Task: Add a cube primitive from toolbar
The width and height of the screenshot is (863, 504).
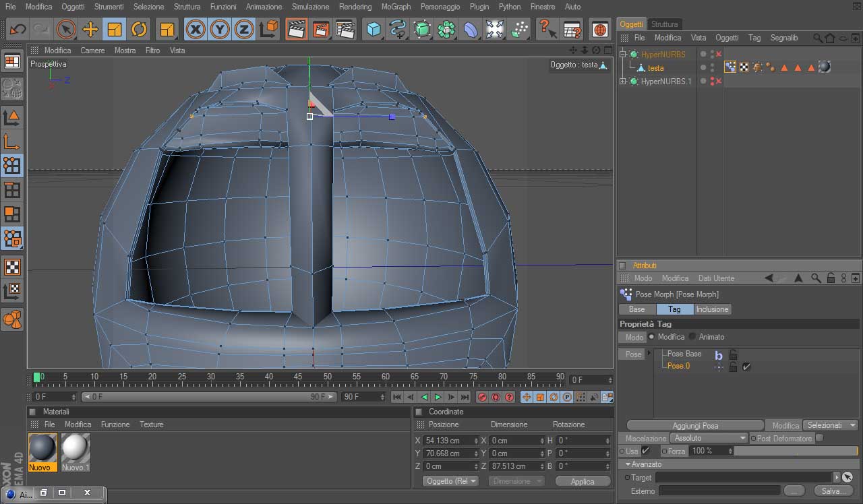Action: tap(374, 29)
